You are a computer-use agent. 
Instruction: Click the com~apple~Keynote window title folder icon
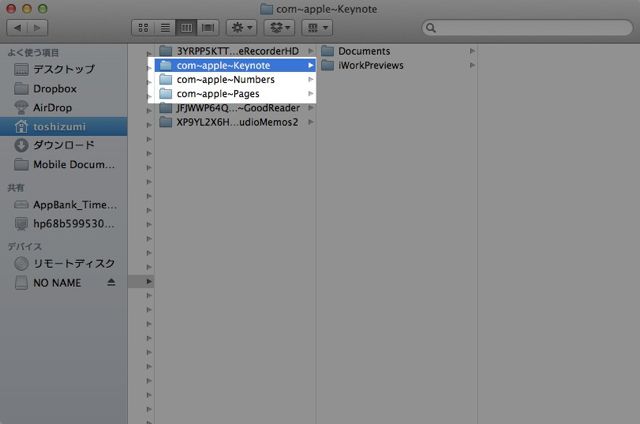267,9
